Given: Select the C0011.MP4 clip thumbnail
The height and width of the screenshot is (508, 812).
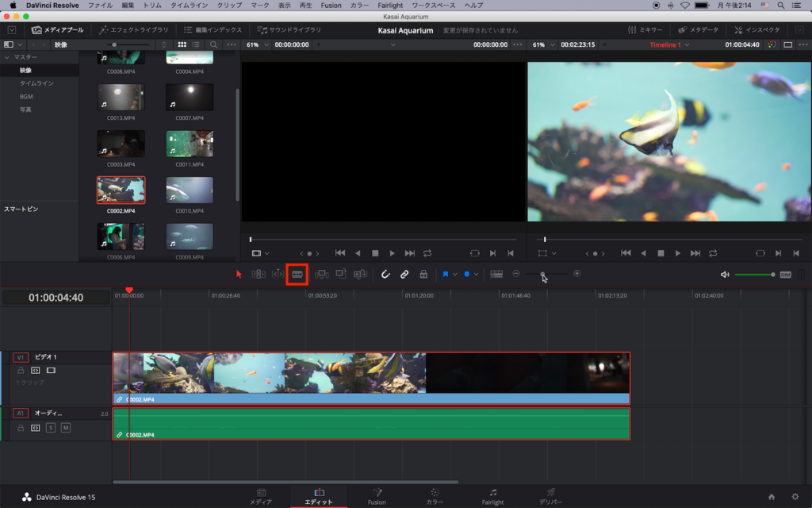Looking at the screenshot, I should click(x=190, y=144).
